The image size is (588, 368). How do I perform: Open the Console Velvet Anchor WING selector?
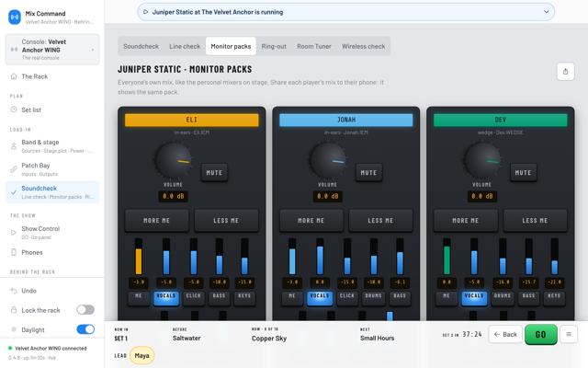pyautogui.click(x=52, y=50)
